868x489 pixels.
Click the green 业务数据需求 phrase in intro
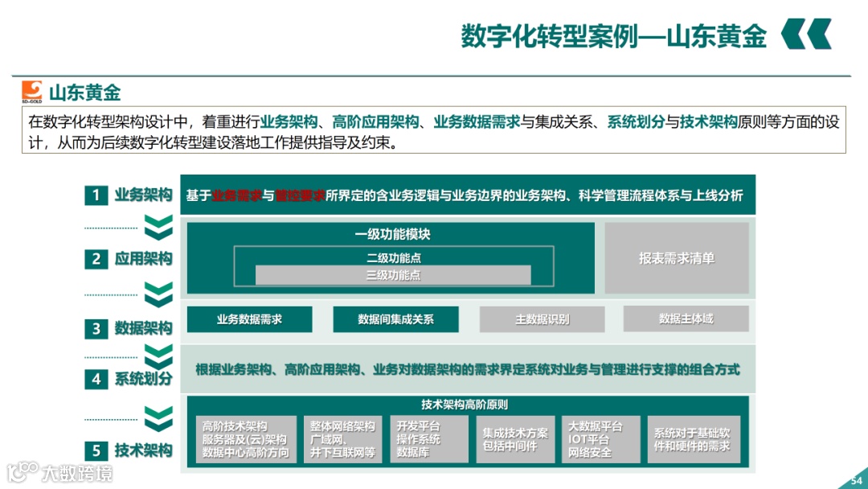tap(477, 121)
